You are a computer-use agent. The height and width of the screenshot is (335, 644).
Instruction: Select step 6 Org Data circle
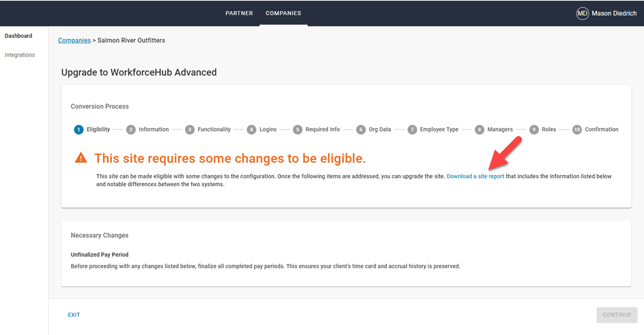(x=360, y=129)
